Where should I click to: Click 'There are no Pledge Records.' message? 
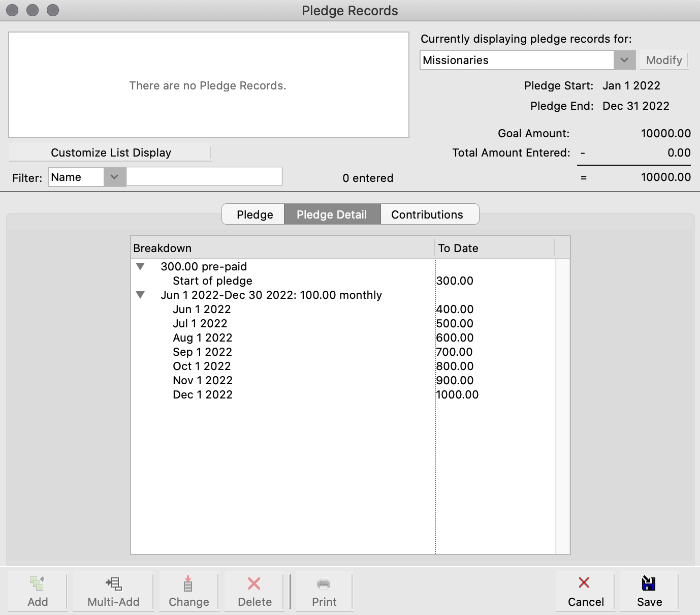[x=208, y=85]
